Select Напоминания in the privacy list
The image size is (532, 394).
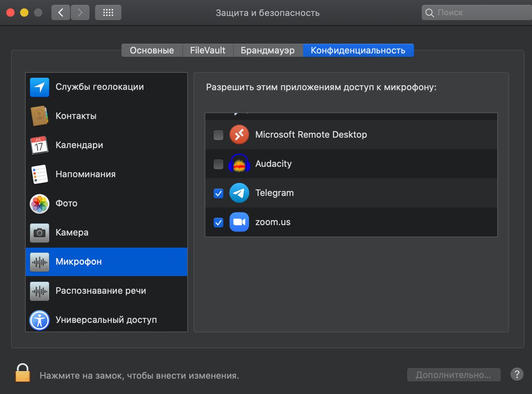pos(106,174)
